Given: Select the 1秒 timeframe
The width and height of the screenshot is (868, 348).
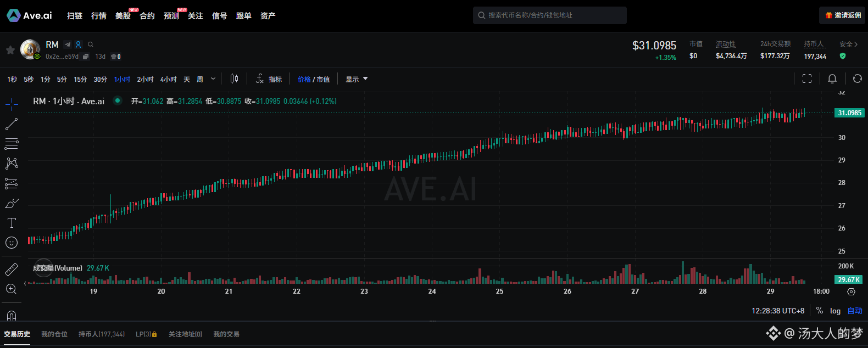Looking at the screenshot, I should [x=12, y=80].
